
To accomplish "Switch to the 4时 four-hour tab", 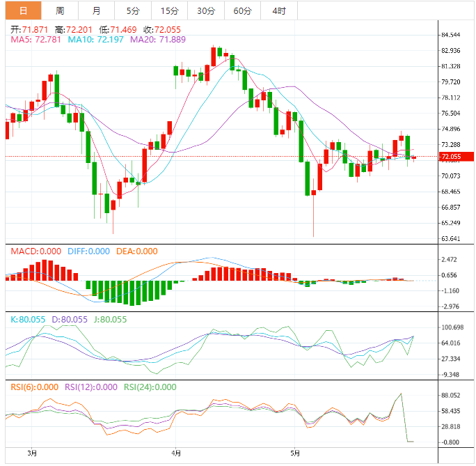I will (279, 10).
